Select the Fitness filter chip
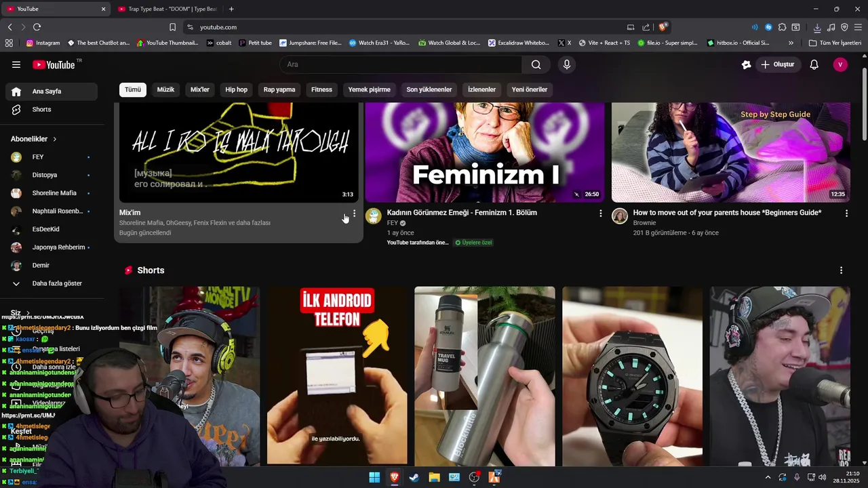The width and height of the screenshot is (868, 488). 321,89
